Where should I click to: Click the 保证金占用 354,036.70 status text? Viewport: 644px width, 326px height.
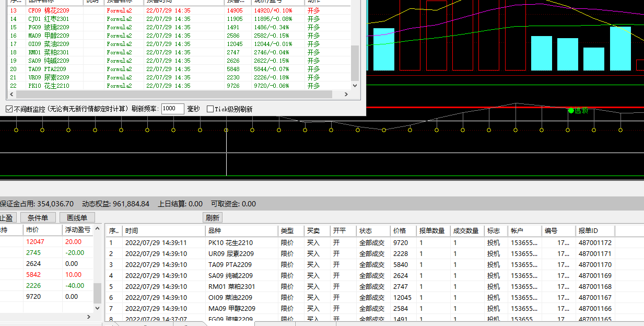(37, 204)
